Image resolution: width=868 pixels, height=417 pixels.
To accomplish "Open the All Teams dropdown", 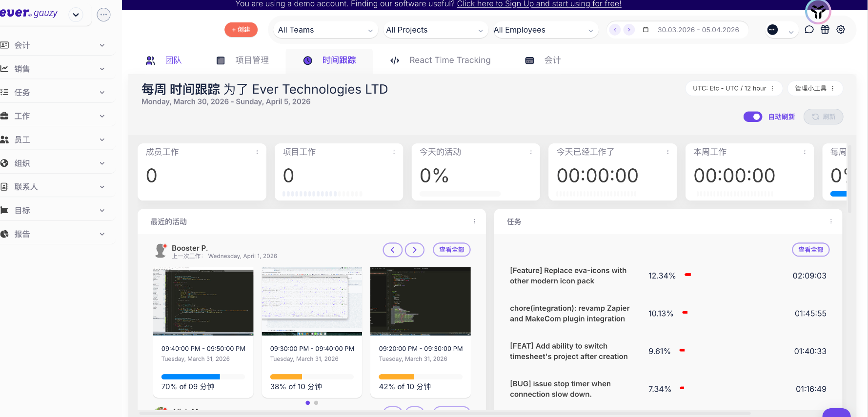I will coord(325,30).
